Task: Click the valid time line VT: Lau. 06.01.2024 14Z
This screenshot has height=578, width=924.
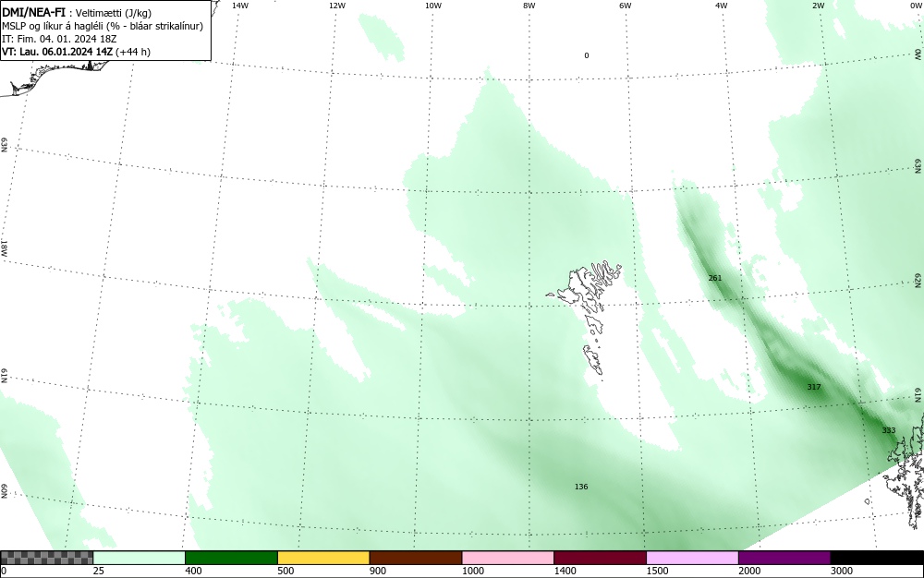Action: coord(76,52)
